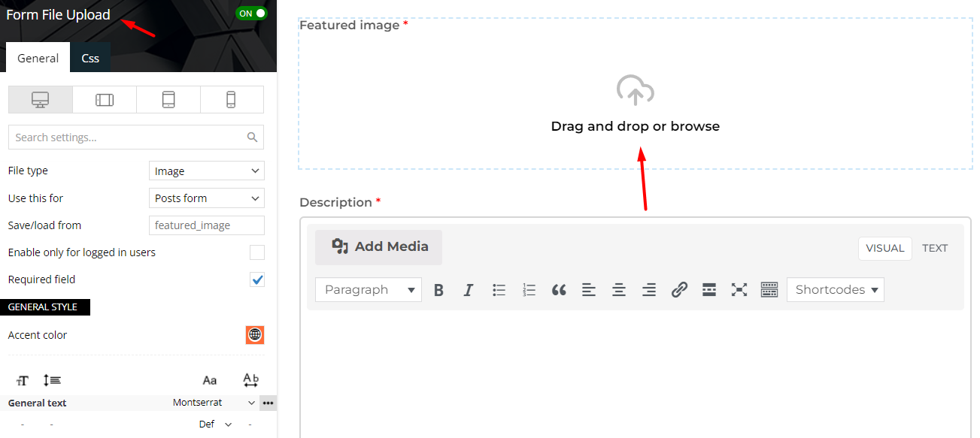Image resolution: width=980 pixels, height=438 pixels.
Task: Click the font size icon
Action: click(23, 380)
